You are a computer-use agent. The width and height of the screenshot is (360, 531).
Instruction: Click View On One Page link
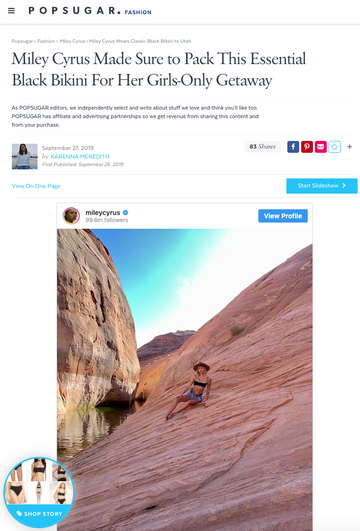[x=36, y=186]
